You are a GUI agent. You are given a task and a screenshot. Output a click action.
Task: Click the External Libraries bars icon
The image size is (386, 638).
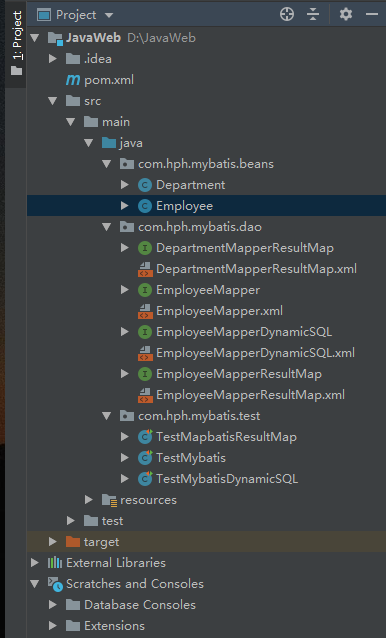55,563
